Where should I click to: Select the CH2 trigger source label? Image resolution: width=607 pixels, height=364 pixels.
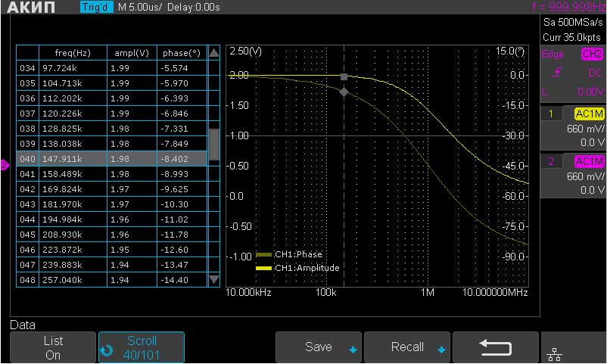(591, 54)
